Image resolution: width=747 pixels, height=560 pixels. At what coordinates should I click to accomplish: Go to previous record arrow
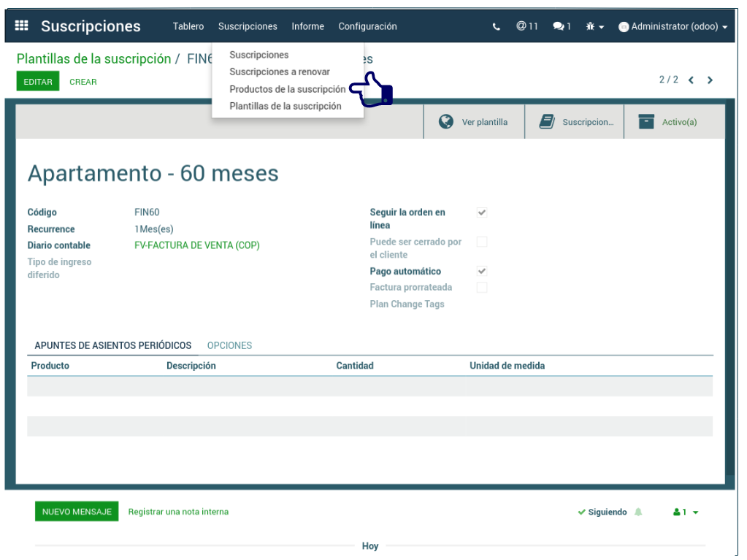click(691, 80)
